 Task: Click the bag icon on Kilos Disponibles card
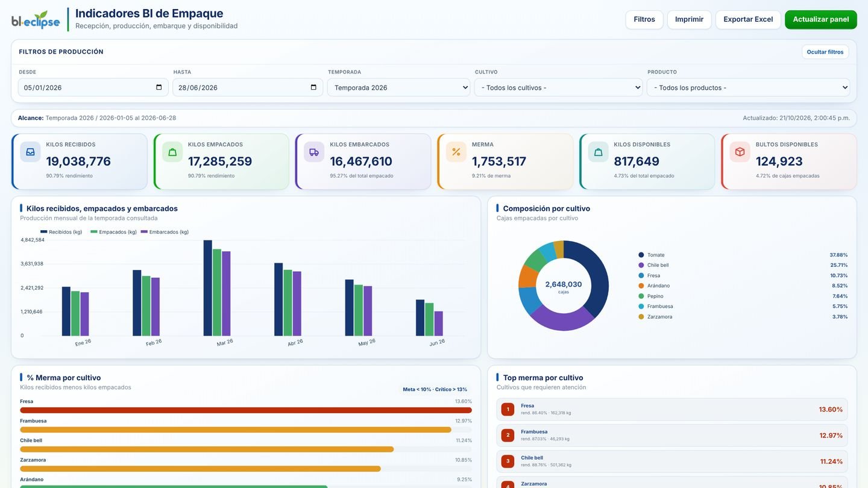click(x=599, y=152)
